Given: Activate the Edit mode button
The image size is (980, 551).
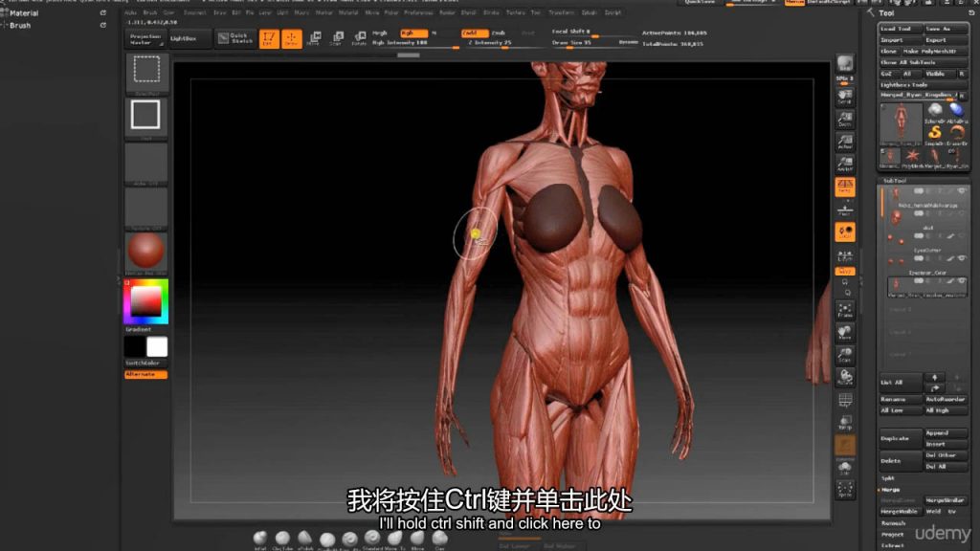Looking at the screenshot, I should pos(269,38).
